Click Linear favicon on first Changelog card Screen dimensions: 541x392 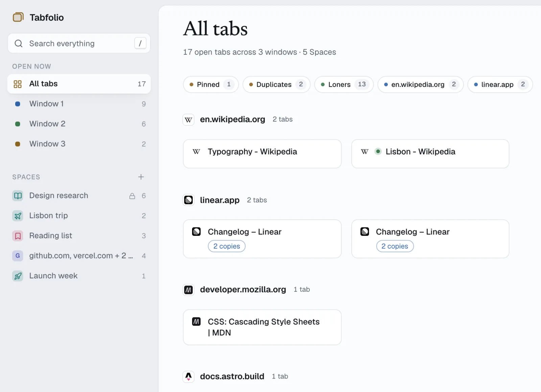[x=196, y=232]
